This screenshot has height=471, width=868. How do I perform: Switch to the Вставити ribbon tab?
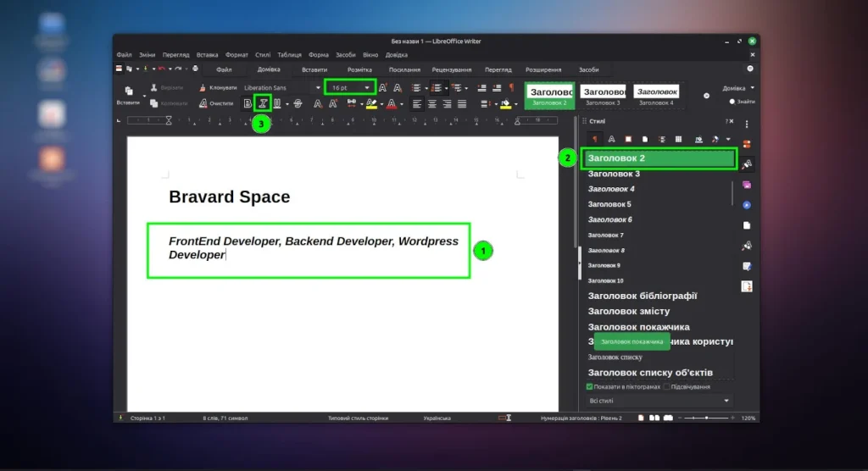pyautogui.click(x=314, y=69)
